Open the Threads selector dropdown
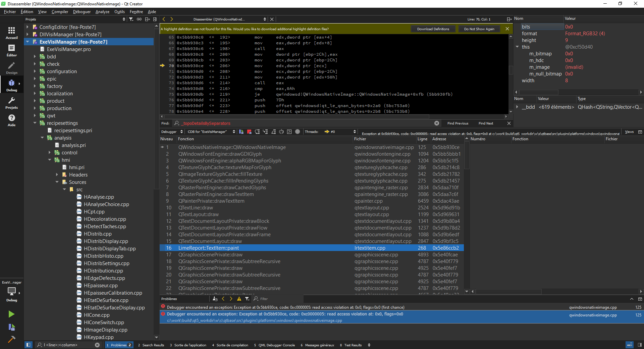This screenshot has width=644, height=349. (339, 132)
